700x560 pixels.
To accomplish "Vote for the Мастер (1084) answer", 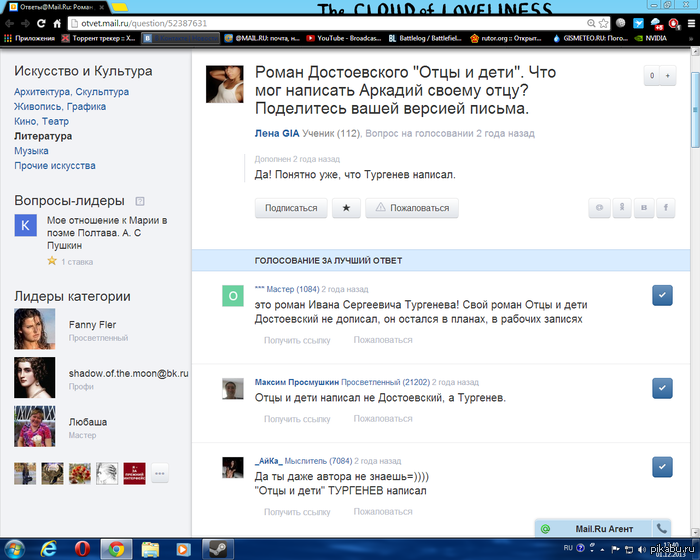I will [662, 295].
